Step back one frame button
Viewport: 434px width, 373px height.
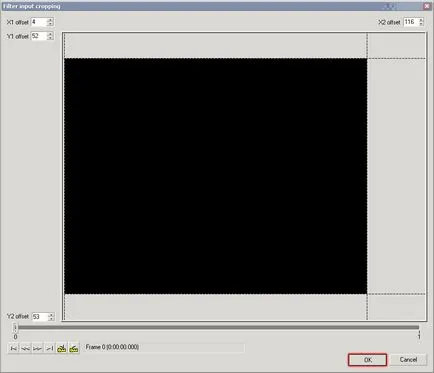(x=25, y=348)
